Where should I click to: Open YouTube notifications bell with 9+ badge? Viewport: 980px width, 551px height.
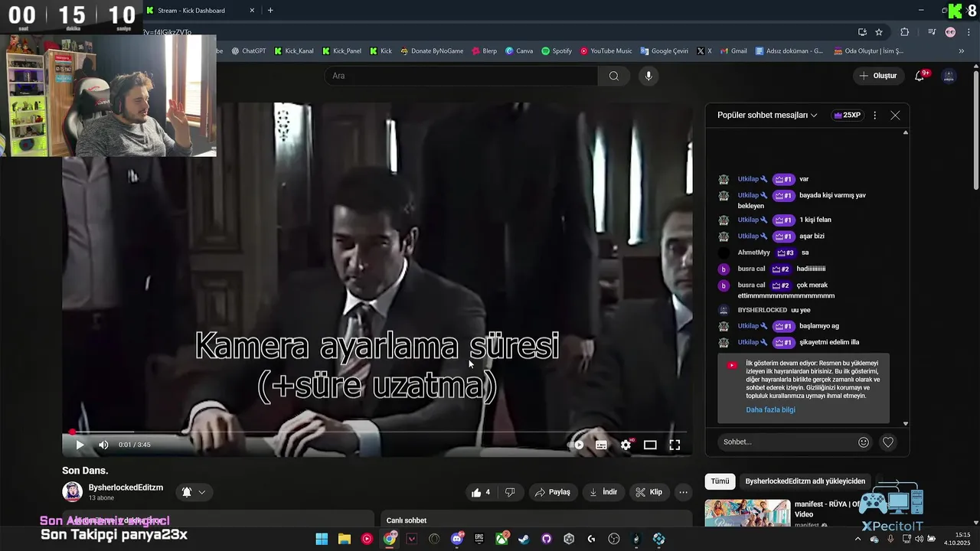920,76
